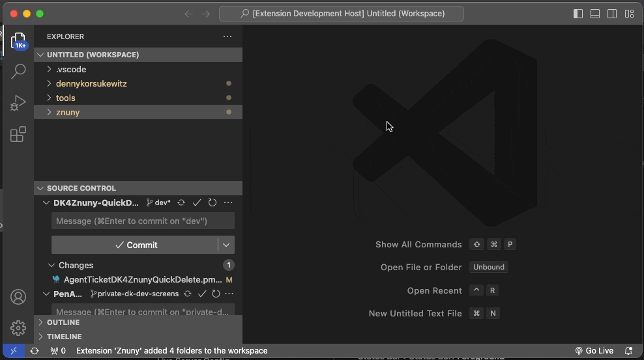Open the Explorer view in activity bar
The width and height of the screenshot is (644, 360).
pos(18,41)
